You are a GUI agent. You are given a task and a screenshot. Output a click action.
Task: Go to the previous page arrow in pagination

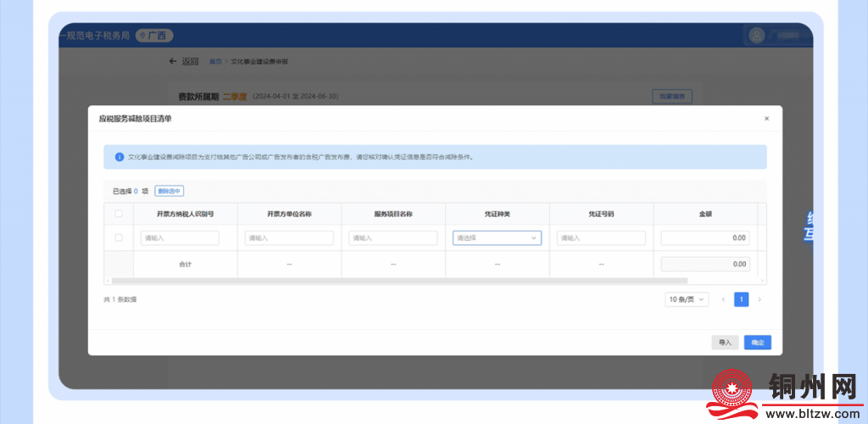coord(723,299)
